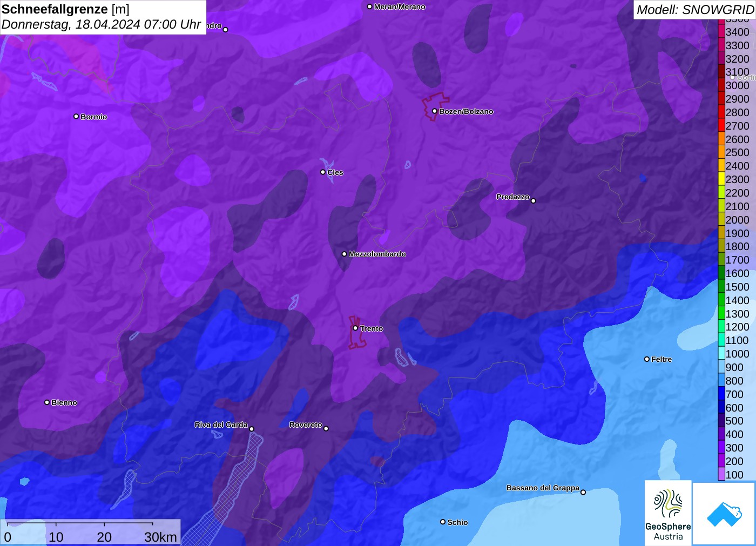Image resolution: width=756 pixels, height=546 pixels.
Task: Click the "2000" legend value
Action: (737, 220)
